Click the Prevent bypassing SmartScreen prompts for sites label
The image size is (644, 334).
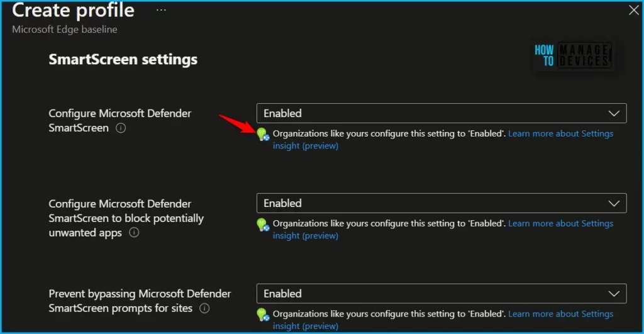click(x=140, y=301)
